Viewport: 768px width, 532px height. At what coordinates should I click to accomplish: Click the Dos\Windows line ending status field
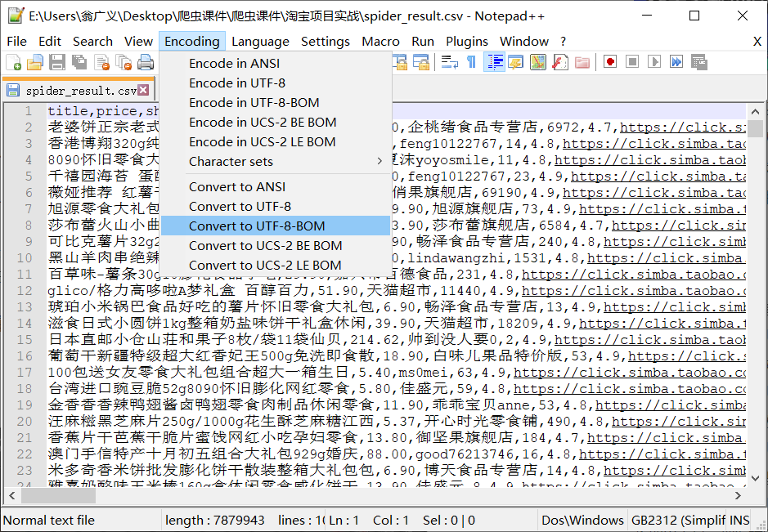point(582,521)
